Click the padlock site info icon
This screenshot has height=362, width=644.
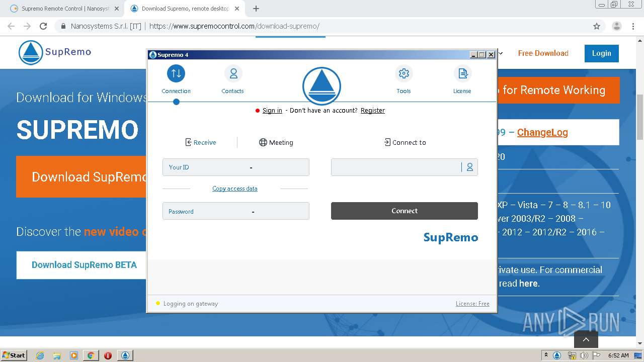coord(63,26)
